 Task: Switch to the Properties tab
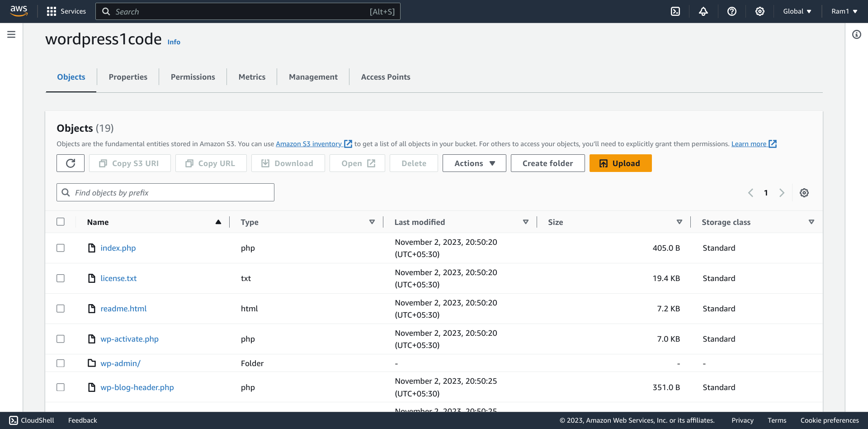128,77
